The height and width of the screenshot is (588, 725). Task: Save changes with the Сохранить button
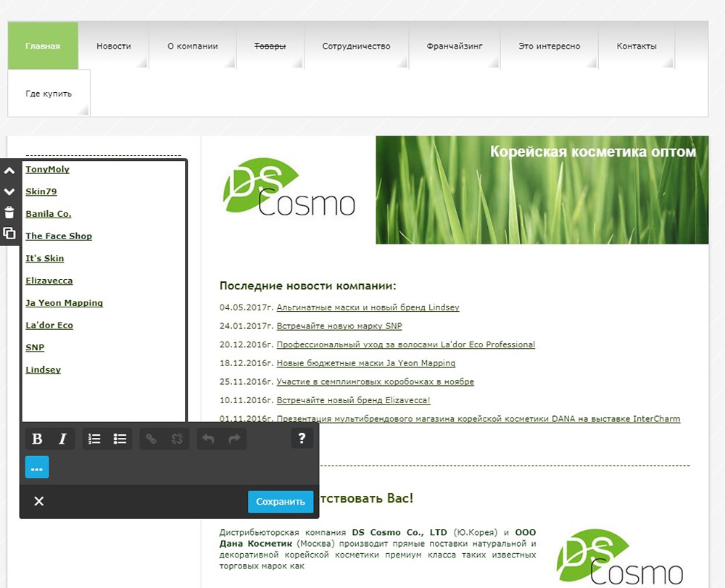click(x=281, y=501)
